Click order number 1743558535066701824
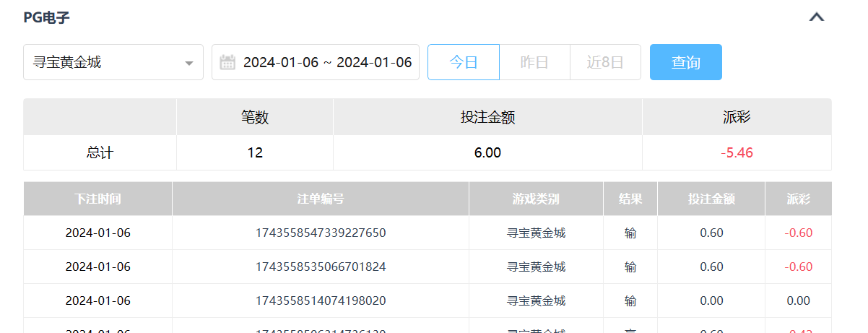Screen dimensions: 868x333 pos(321,267)
